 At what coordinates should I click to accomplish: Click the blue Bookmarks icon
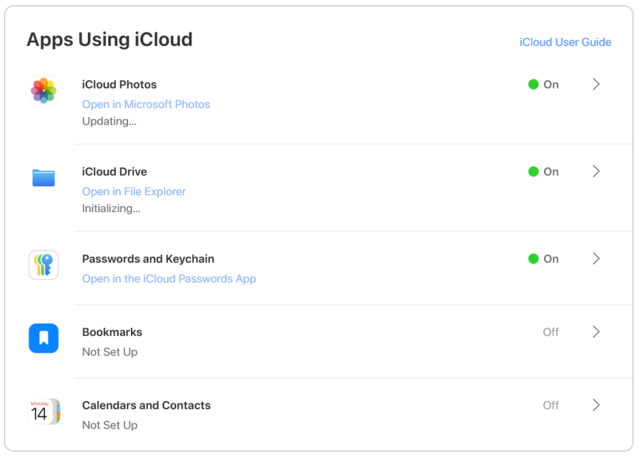44,338
